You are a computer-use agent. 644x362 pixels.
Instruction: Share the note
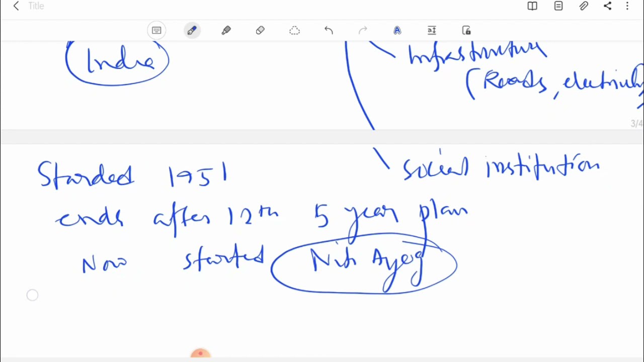click(x=608, y=6)
